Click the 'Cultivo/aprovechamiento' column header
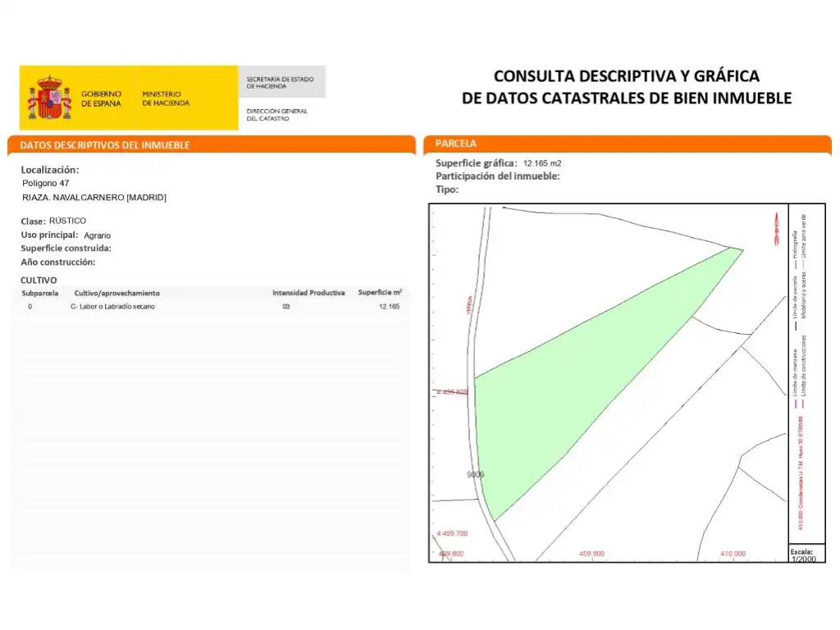This screenshot has height=630, width=840. [116, 293]
